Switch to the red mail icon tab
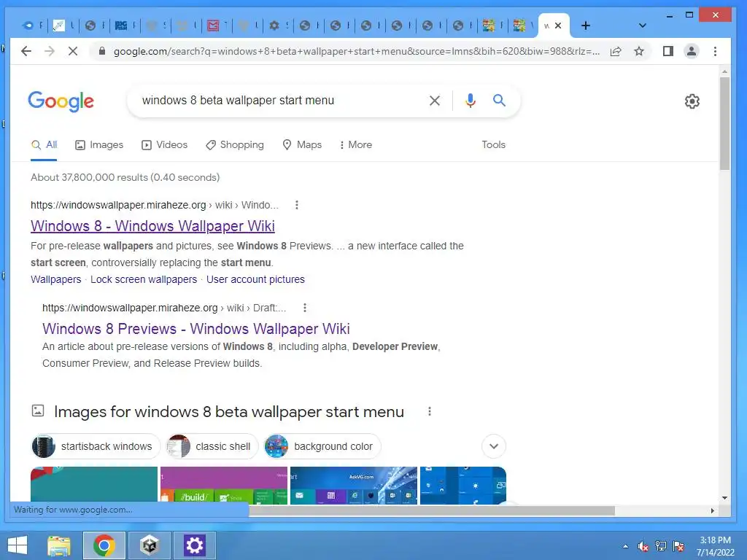Viewport: 747px width, 560px height. click(217, 26)
